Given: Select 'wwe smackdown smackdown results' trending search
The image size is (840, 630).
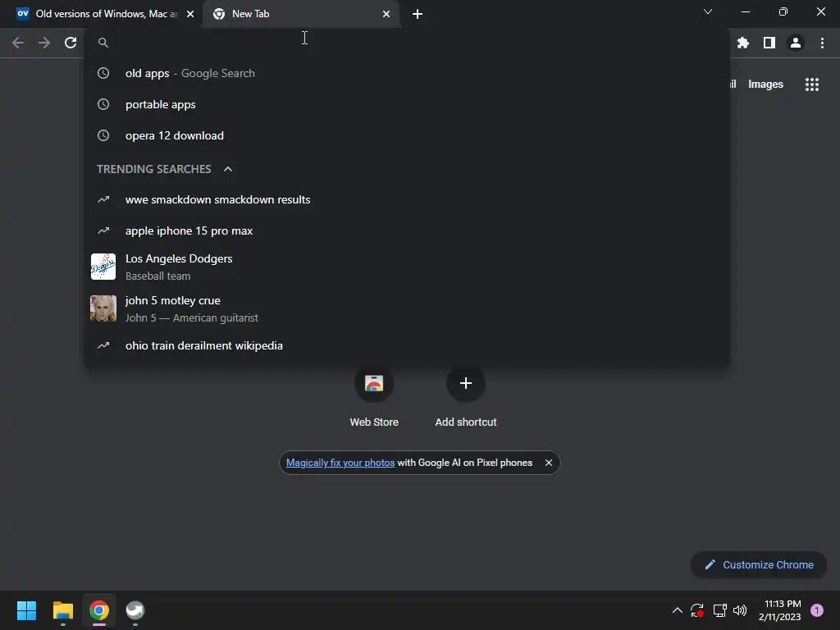Looking at the screenshot, I should coord(407,199).
